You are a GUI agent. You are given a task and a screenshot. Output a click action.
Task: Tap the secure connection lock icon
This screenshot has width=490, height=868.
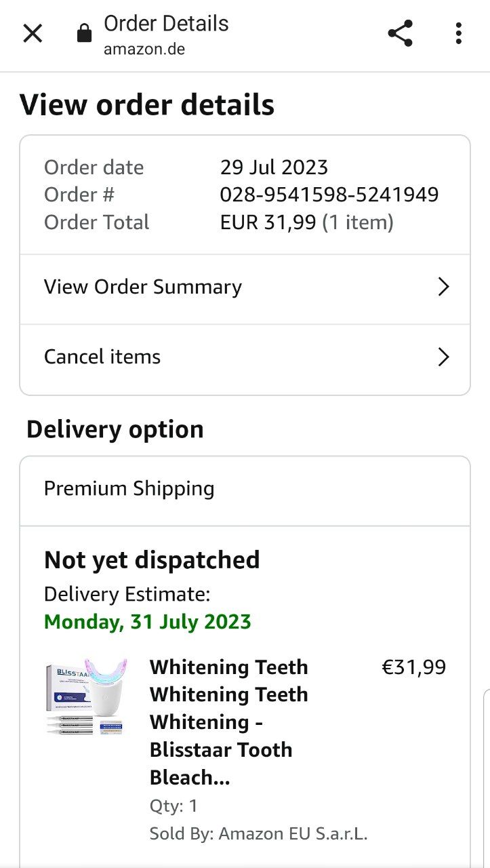84,33
